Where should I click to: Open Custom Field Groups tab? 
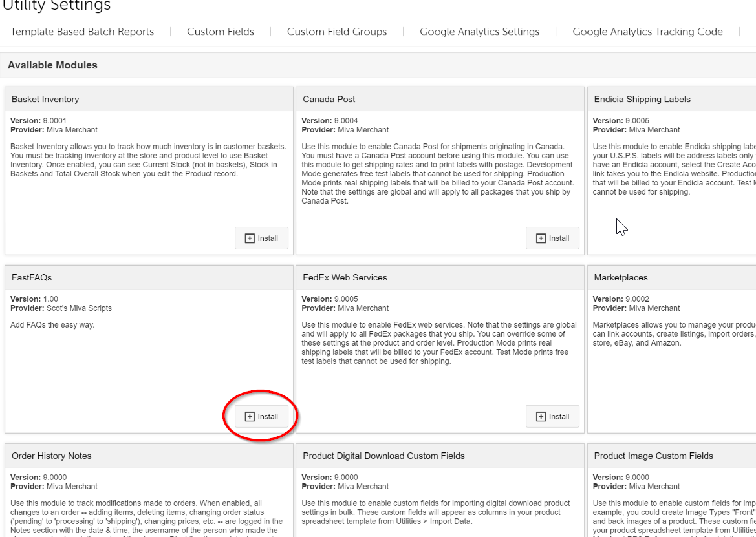[337, 32]
